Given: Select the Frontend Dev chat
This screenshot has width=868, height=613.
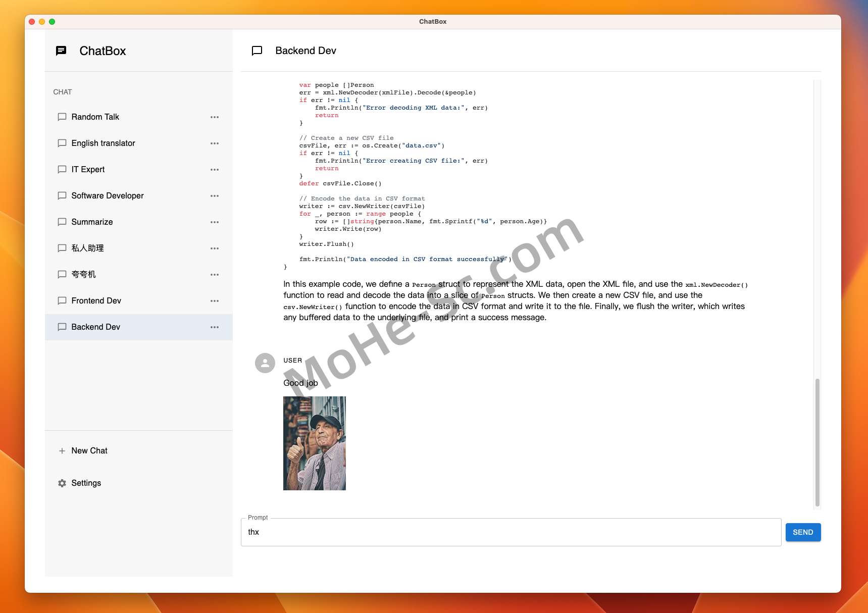Looking at the screenshot, I should (139, 301).
